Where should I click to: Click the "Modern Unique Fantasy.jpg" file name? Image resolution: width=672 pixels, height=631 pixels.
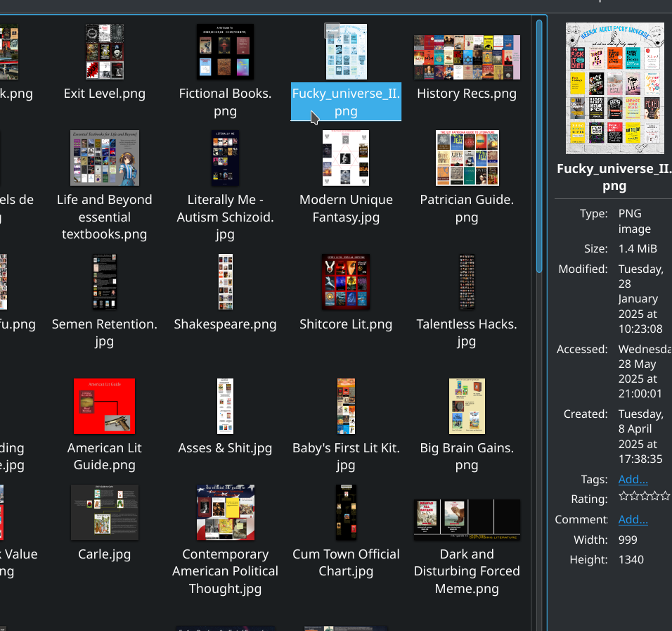coord(346,208)
